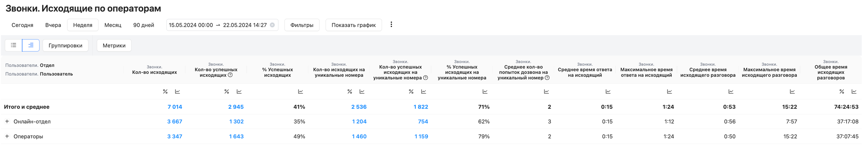Open the Группировки dropdown
Image resolution: width=868 pixels, height=153 pixels.
click(x=65, y=45)
